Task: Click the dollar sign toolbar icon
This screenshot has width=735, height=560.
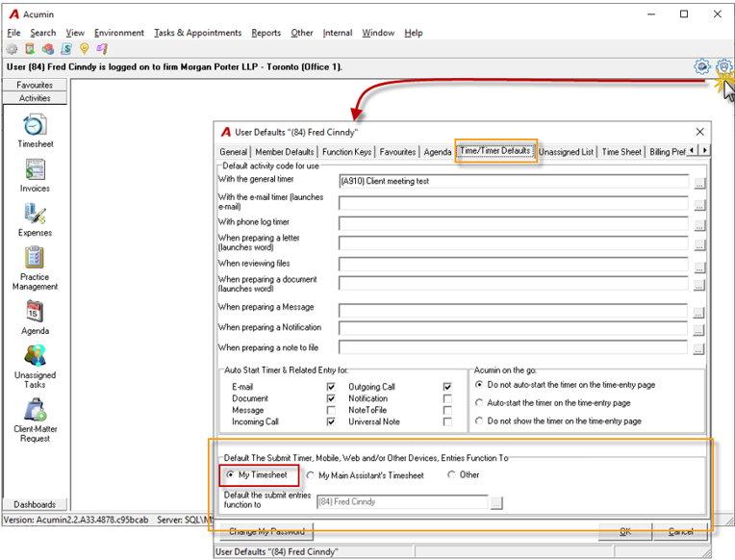Action: [x=66, y=48]
